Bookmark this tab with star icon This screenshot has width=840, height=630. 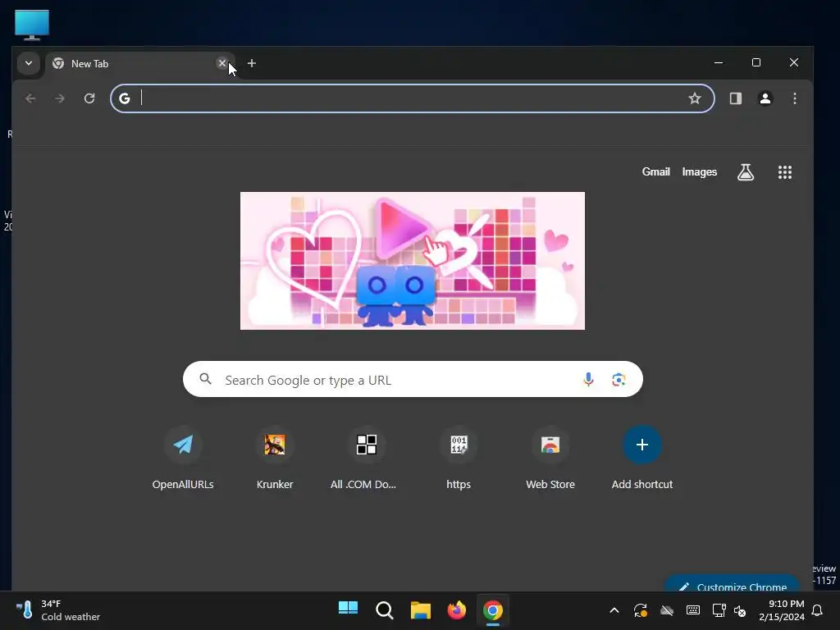point(694,98)
